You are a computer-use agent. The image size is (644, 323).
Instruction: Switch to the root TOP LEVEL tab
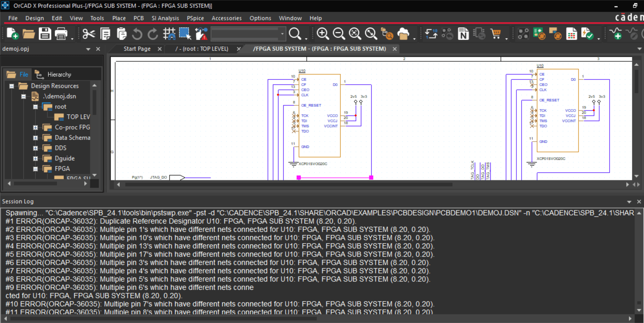click(x=202, y=49)
